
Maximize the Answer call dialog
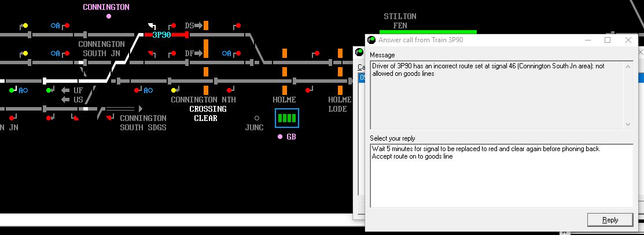608,40
